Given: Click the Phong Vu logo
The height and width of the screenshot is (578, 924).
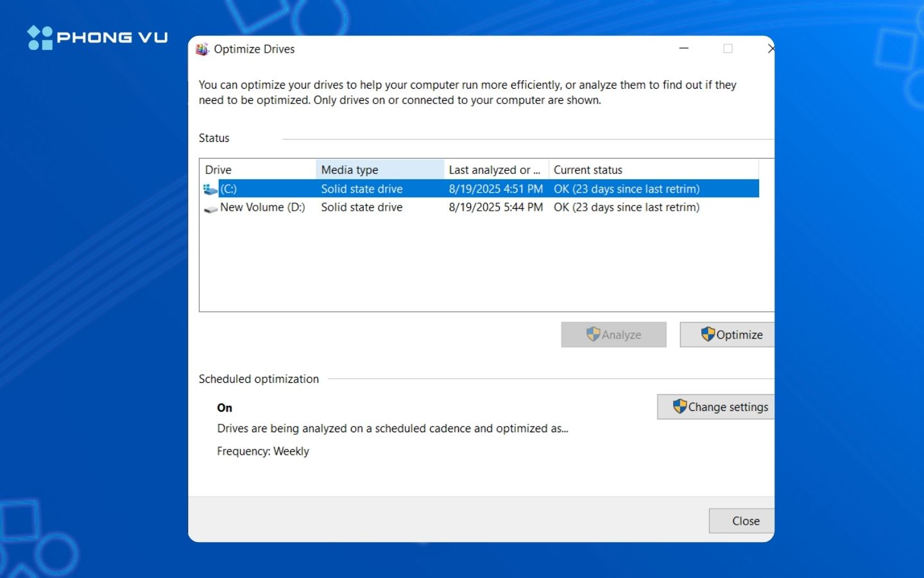Looking at the screenshot, I should pos(96,37).
